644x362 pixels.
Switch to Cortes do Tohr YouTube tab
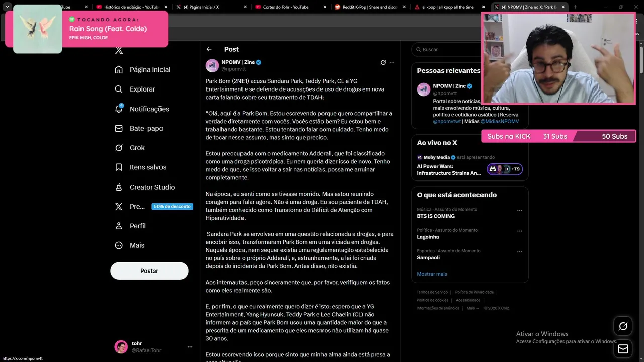click(286, 7)
